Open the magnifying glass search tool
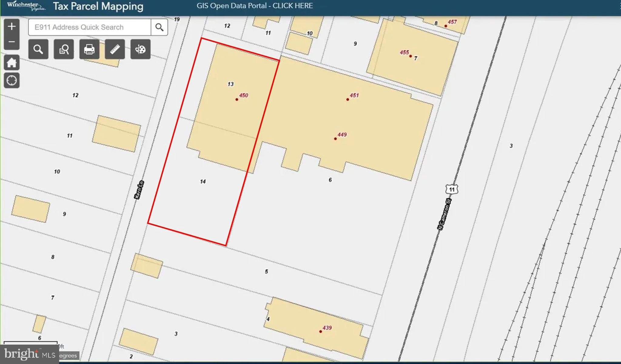This screenshot has width=621, height=364. point(38,49)
